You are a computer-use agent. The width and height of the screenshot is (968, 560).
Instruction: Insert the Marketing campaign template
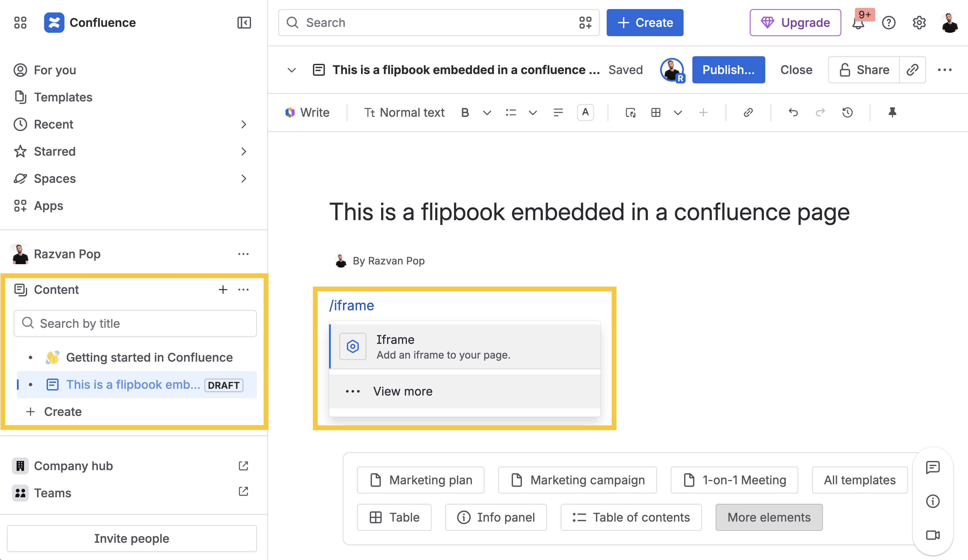577,480
